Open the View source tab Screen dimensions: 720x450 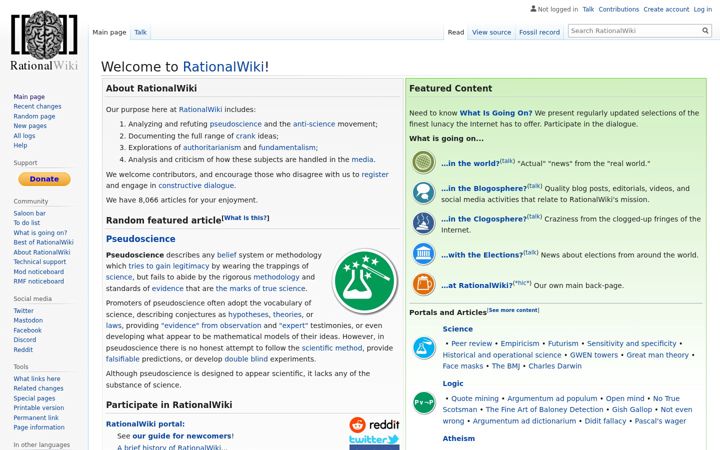point(491,32)
